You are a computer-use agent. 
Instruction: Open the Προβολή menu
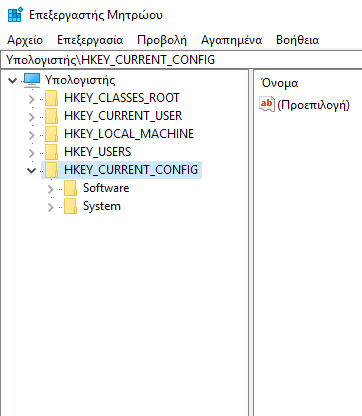(x=162, y=40)
